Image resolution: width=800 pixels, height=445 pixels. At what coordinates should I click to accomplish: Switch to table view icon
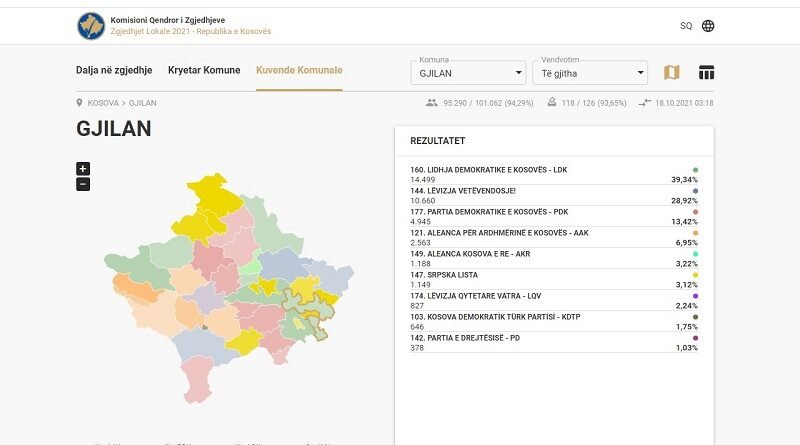tap(706, 73)
